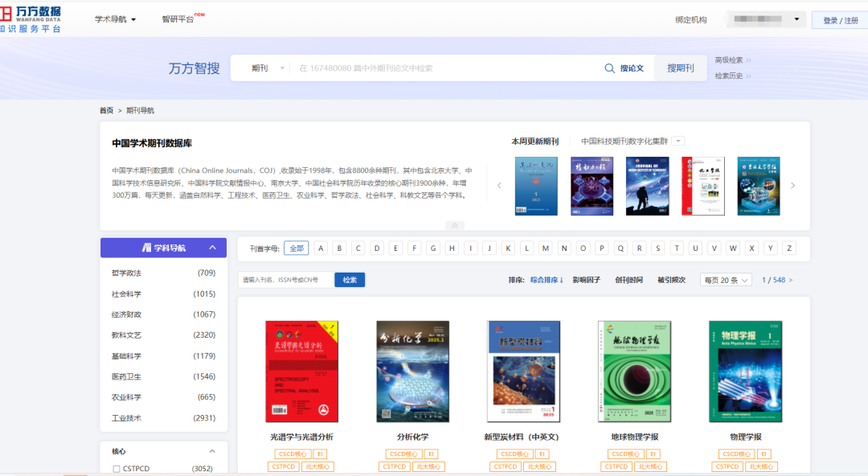Open the mountaineer cover in updated journals

647,186
